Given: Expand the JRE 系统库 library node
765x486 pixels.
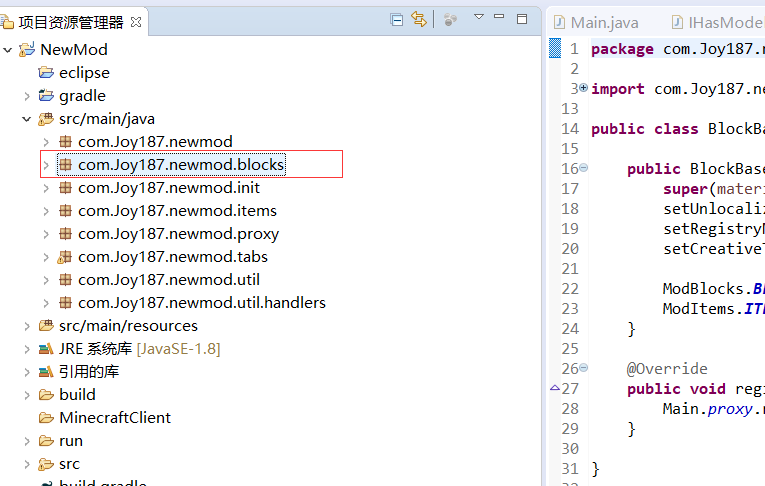Looking at the screenshot, I should tap(27, 349).
